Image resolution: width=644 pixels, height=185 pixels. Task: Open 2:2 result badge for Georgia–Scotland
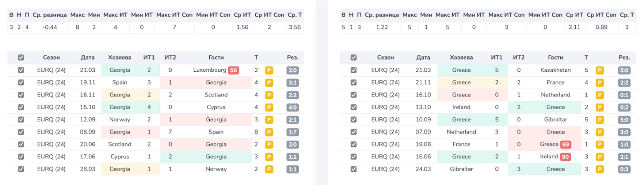tap(293, 95)
